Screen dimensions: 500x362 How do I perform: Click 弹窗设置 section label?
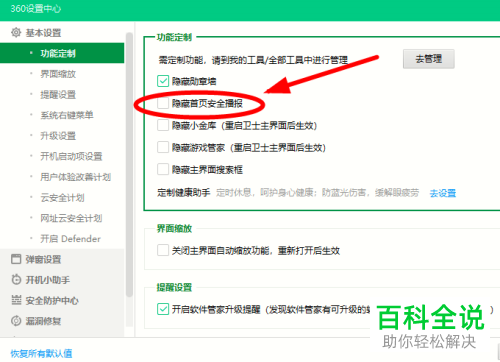[43, 259]
